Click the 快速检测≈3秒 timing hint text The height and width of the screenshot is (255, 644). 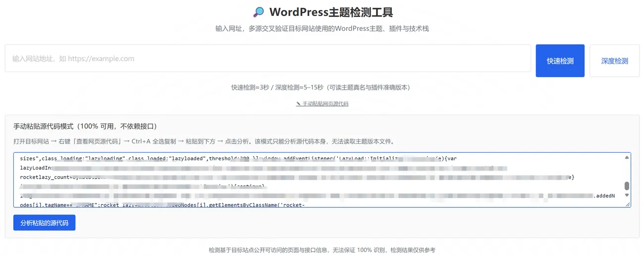pos(321,87)
